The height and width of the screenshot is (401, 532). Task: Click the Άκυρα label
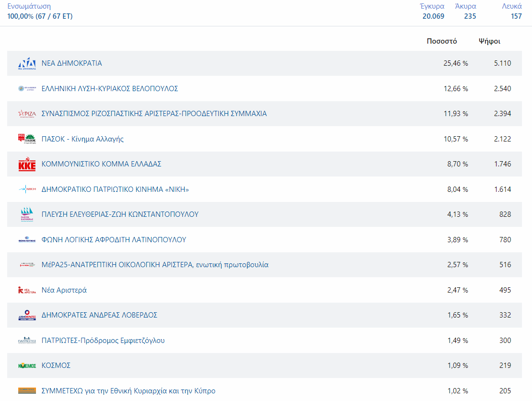[x=465, y=6]
